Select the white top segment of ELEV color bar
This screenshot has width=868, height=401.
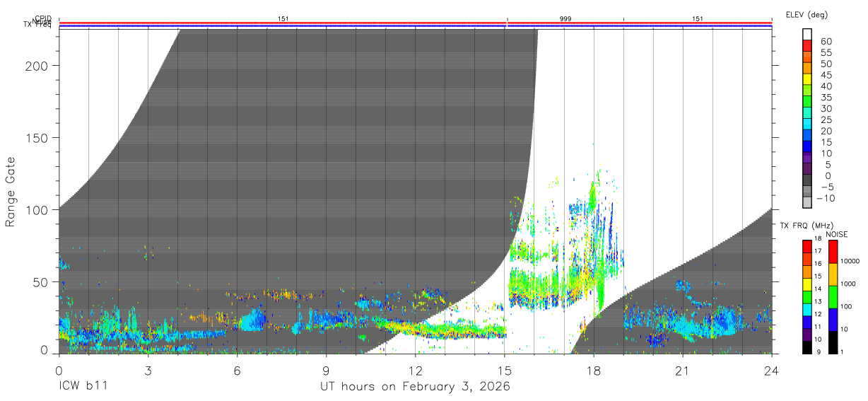coord(808,34)
